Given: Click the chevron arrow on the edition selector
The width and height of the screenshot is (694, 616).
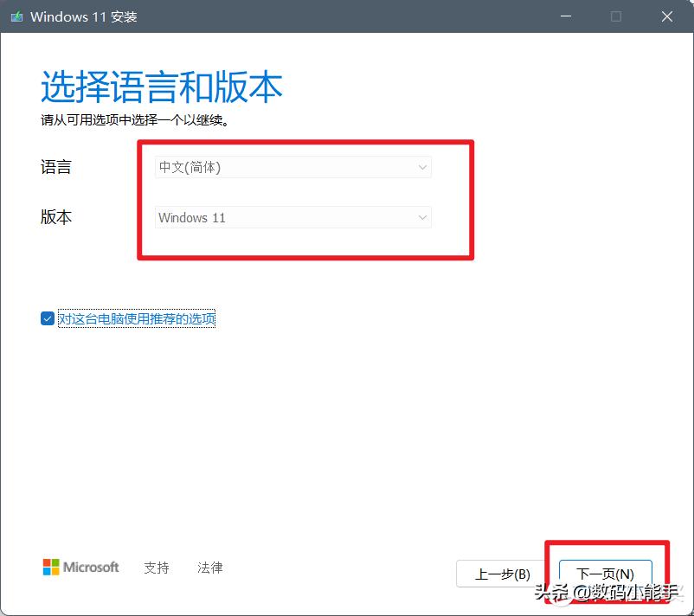Looking at the screenshot, I should [x=422, y=217].
